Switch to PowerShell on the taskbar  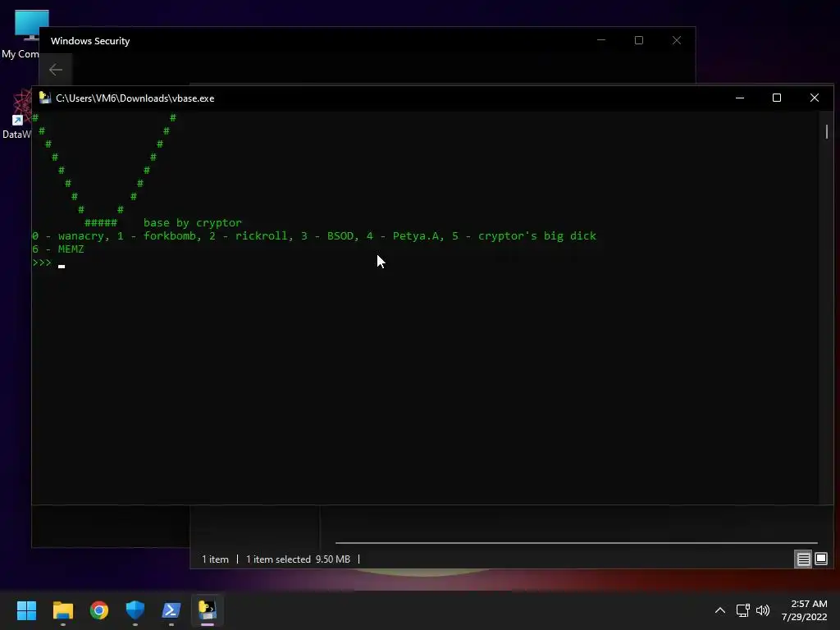(x=171, y=610)
